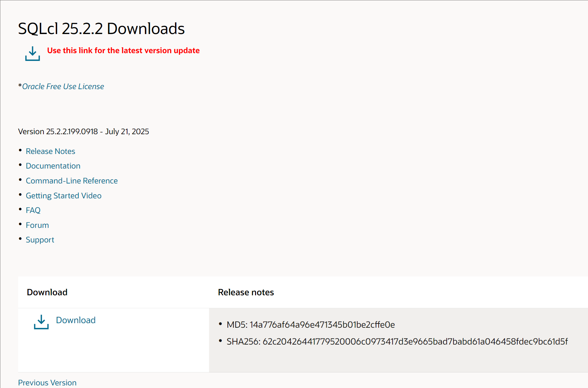Go to the Previous Version link
Screen dimensions: 588x388
(x=47, y=382)
